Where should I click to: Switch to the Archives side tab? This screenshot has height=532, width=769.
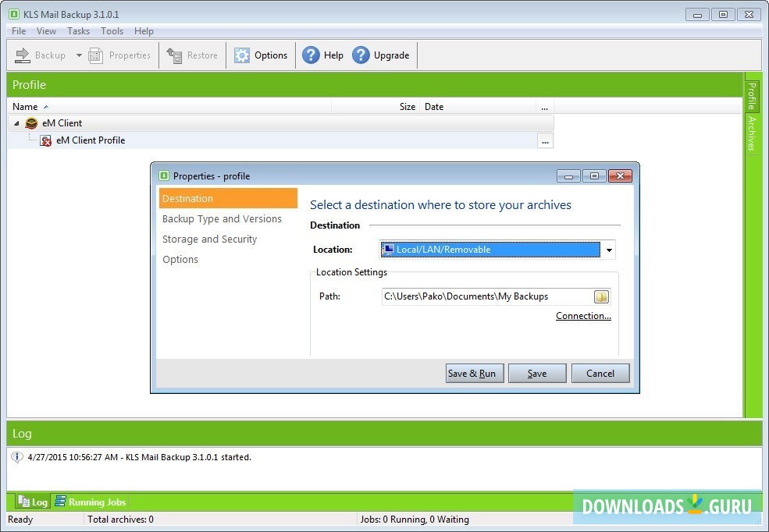[x=752, y=134]
